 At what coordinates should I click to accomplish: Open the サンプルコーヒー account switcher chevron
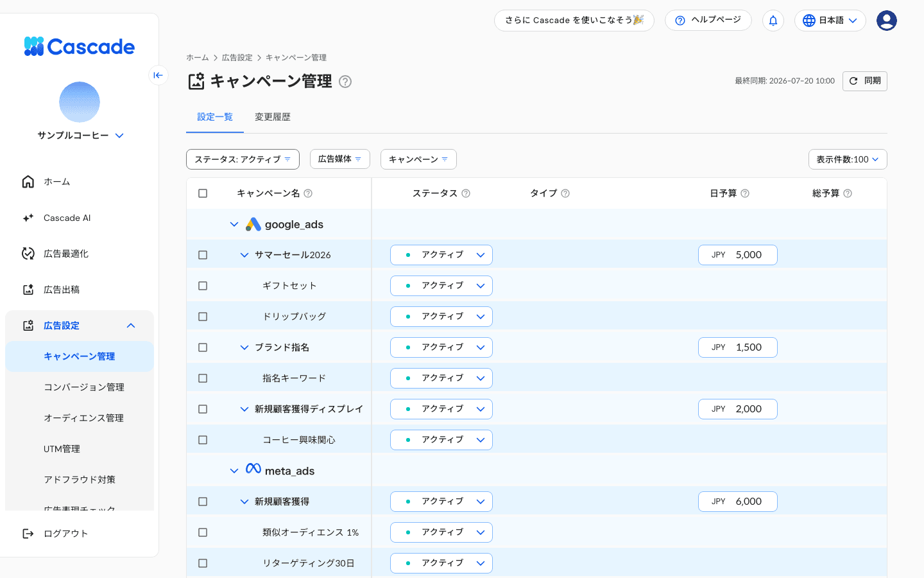pos(119,136)
